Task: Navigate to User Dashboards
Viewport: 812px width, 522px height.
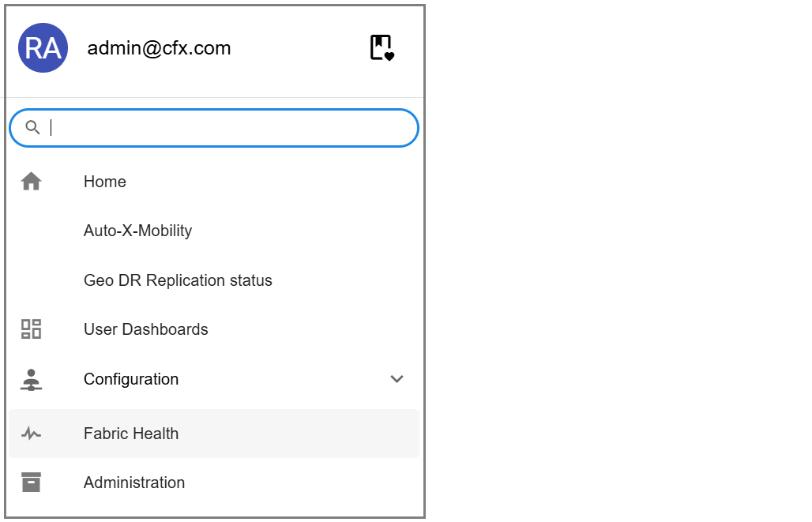Action: [x=146, y=329]
